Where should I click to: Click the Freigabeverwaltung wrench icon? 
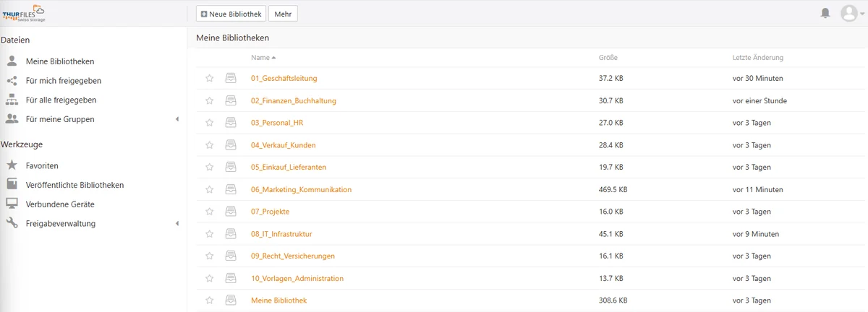[12, 224]
